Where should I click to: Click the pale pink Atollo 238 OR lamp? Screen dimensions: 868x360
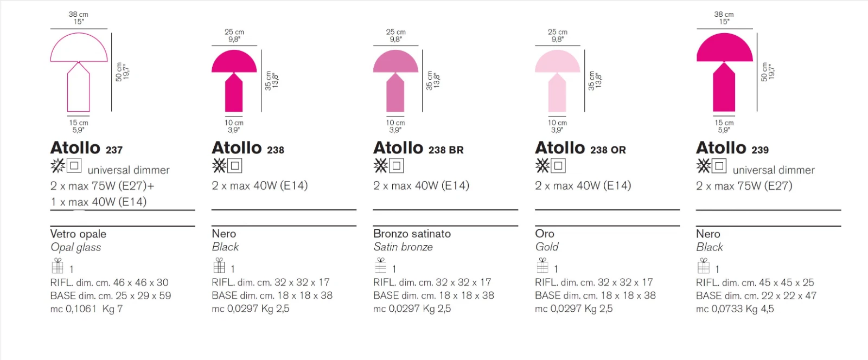click(x=557, y=81)
